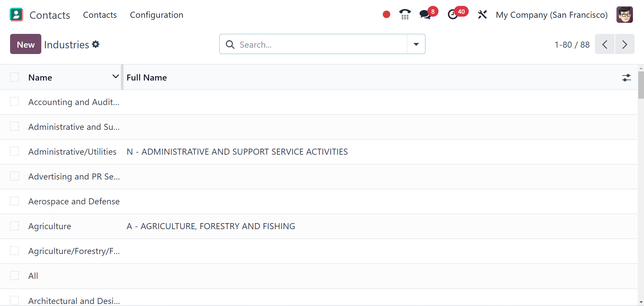644x306 pixels.
Task: Open the Configuration menu
Action: (x=156, y=15)
